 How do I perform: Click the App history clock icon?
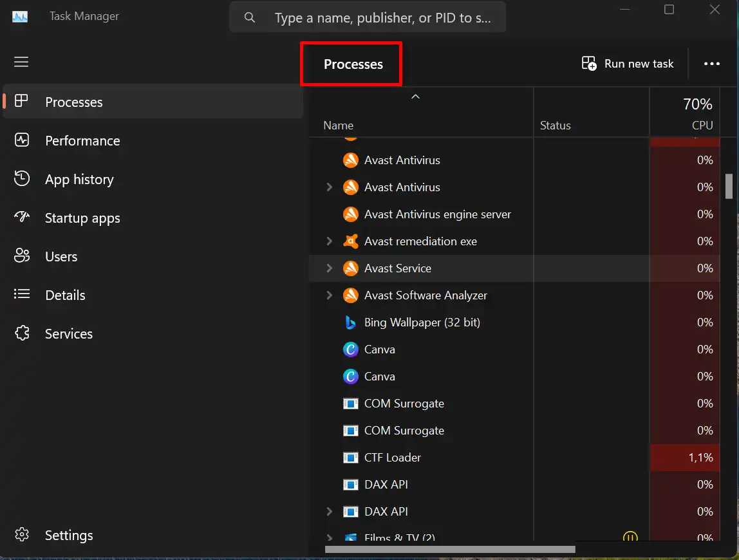pyautogui.click(x=22, y=179)
